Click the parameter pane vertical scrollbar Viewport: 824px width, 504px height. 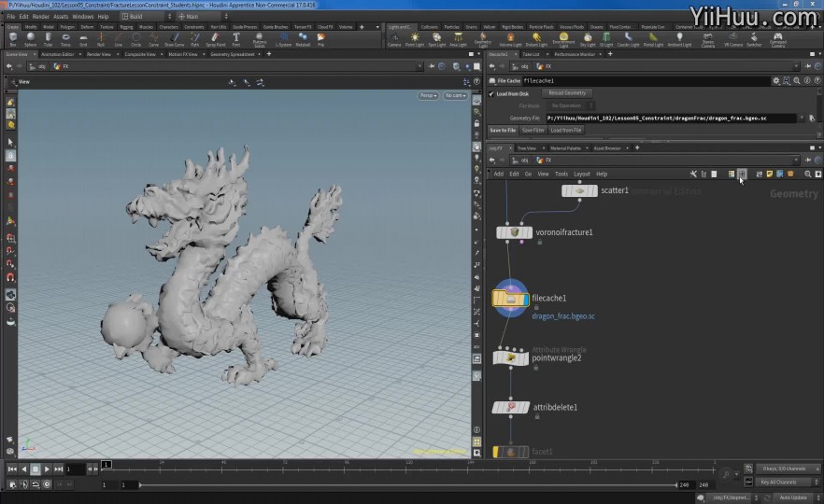point(818,114)
